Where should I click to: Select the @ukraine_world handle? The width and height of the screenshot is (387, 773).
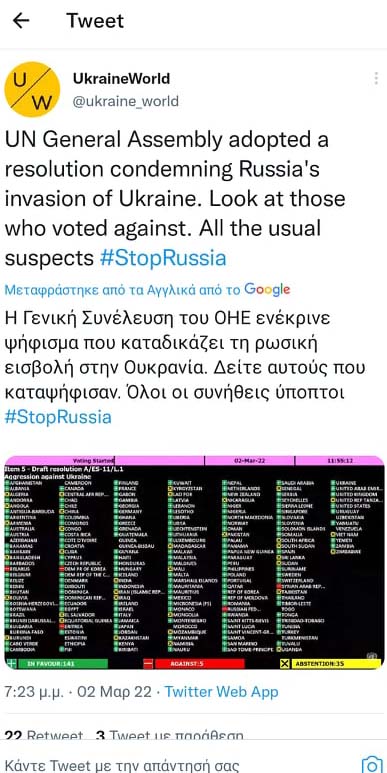126,101
